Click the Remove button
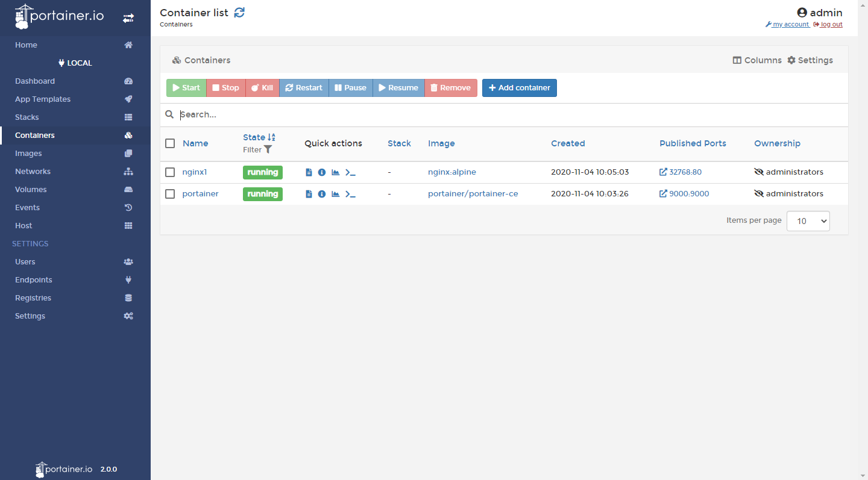 pos(451,88)
